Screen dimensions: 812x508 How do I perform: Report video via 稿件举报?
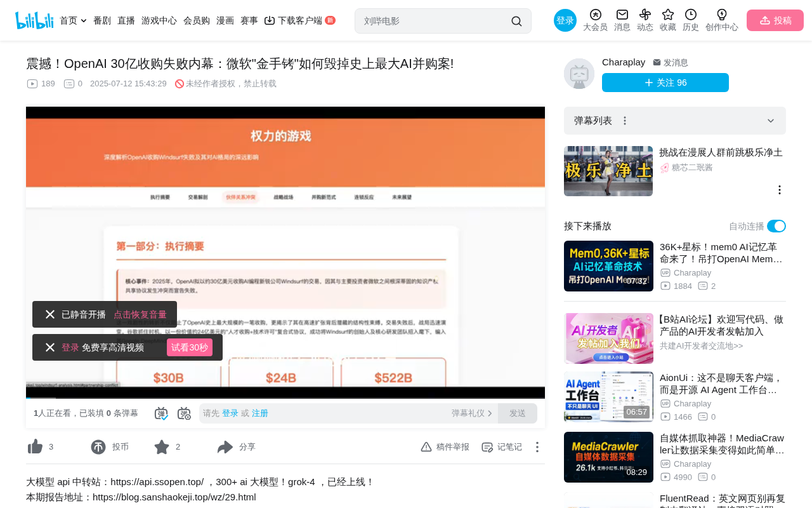point(445,447)
